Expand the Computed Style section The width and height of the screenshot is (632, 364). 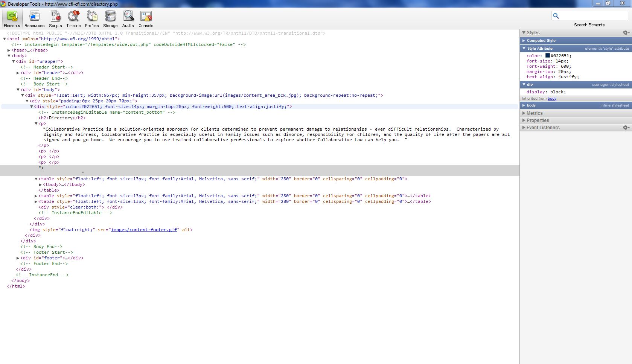[524, 41]
